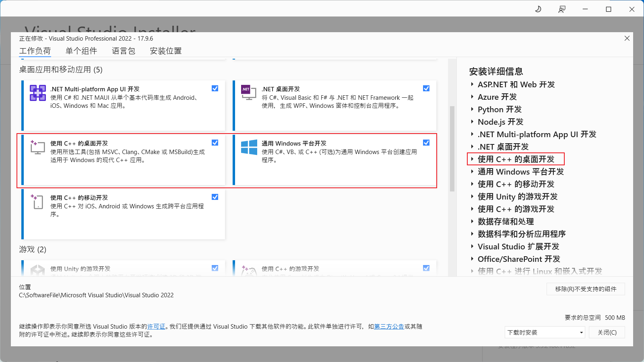Viewport: 644px width, 362px height.
Task: Expand 使用 C++ 的游戏开发 details
Action: pos(472,209)
